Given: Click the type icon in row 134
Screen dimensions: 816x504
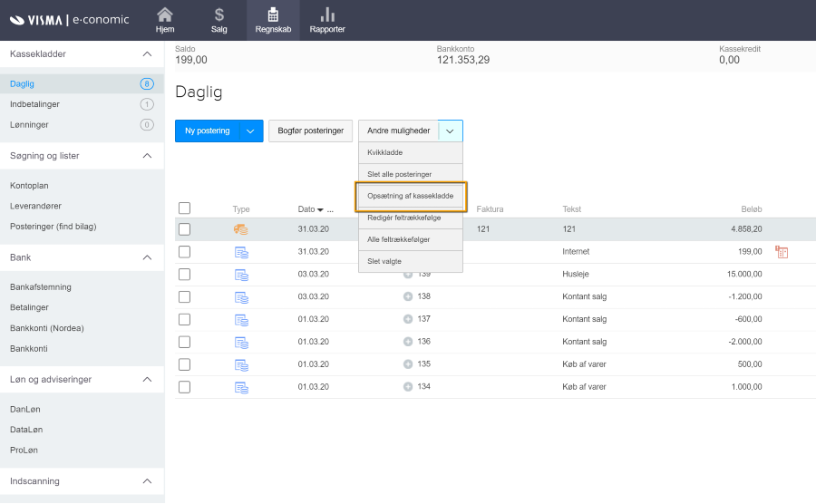Looking at the screenshot, I should 241,387.
